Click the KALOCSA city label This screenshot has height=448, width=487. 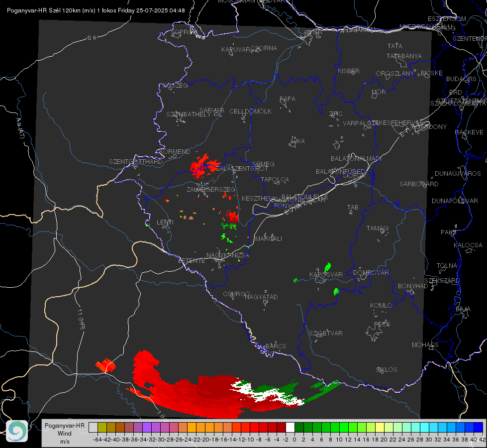[468, 245]
